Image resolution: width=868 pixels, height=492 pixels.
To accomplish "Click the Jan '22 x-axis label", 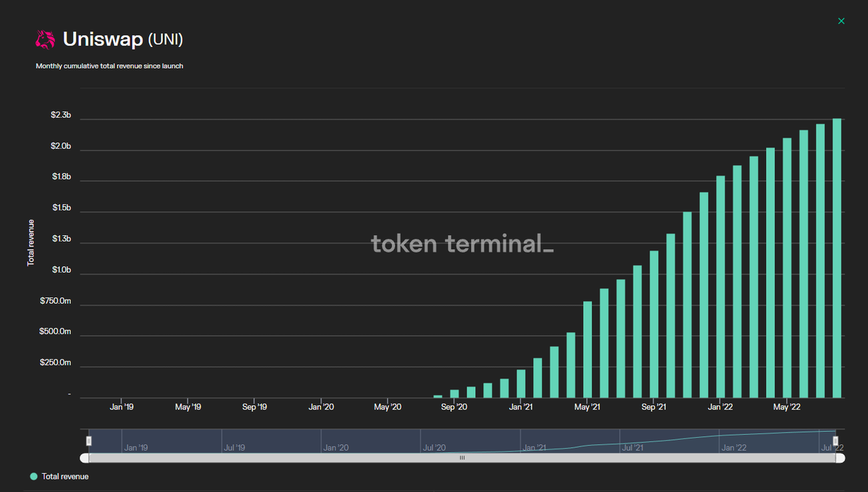I will point(720,407).
